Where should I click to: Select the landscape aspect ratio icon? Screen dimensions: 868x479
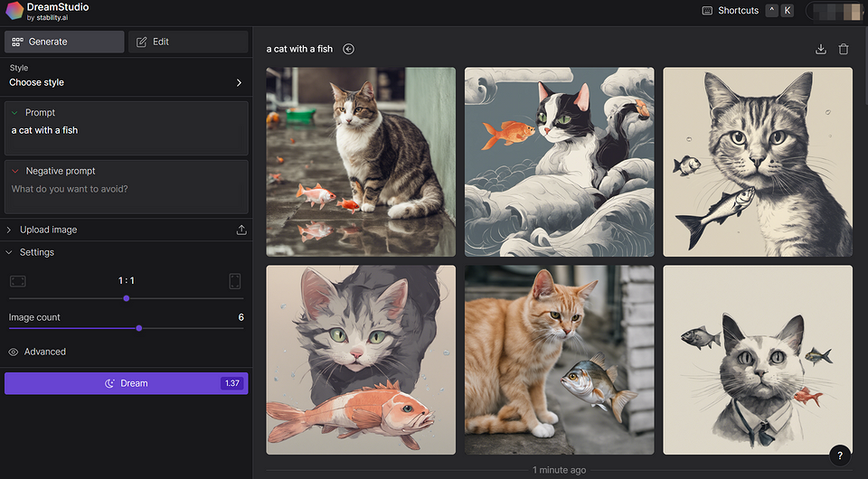click(x=18, y=281)
